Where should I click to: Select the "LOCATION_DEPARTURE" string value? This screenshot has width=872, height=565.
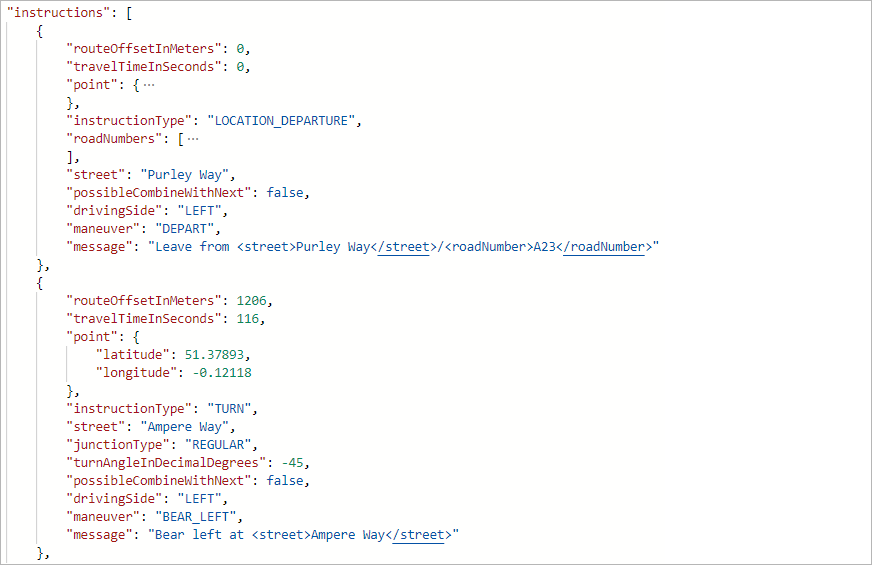pos(280,120)
